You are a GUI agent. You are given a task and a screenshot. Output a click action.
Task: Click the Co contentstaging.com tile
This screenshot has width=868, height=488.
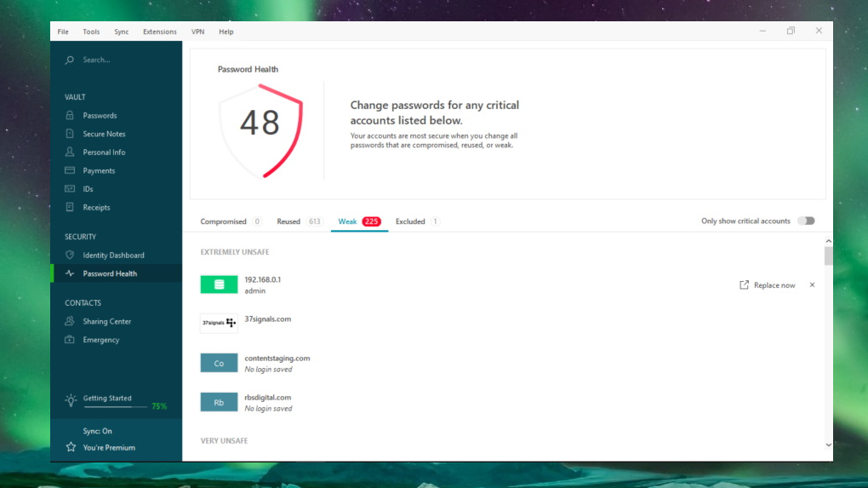[220, 364]
